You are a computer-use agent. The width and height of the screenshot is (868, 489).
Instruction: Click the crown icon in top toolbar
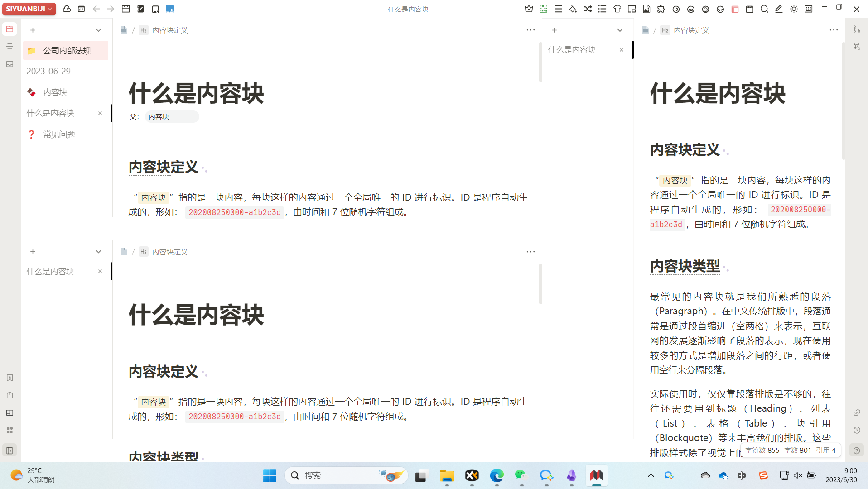(x=529, y=9)
